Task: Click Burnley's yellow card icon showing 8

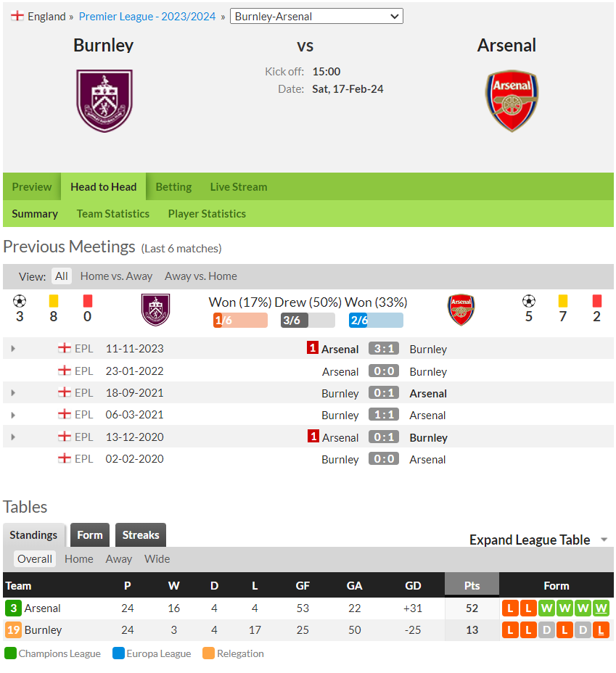Action: (x=54, y=301)
